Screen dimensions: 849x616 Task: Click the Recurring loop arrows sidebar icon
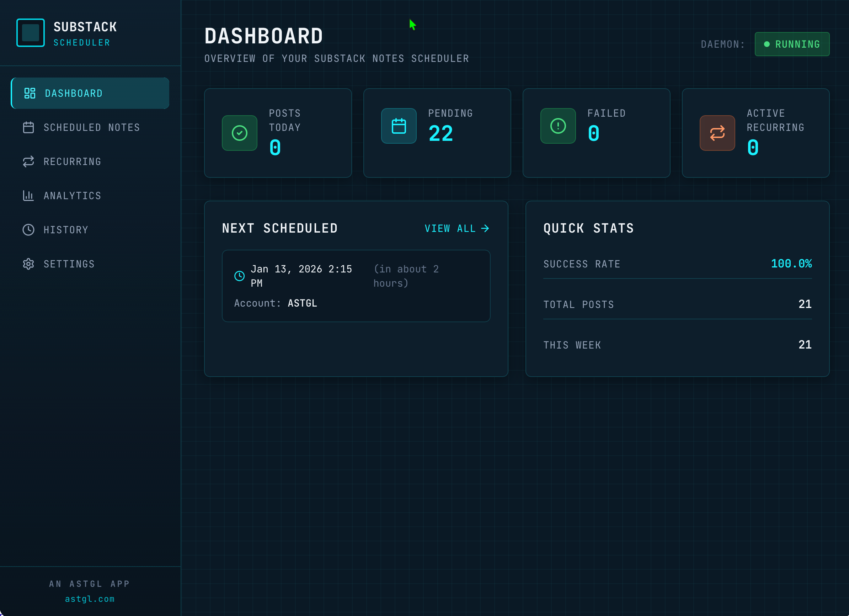28,161
